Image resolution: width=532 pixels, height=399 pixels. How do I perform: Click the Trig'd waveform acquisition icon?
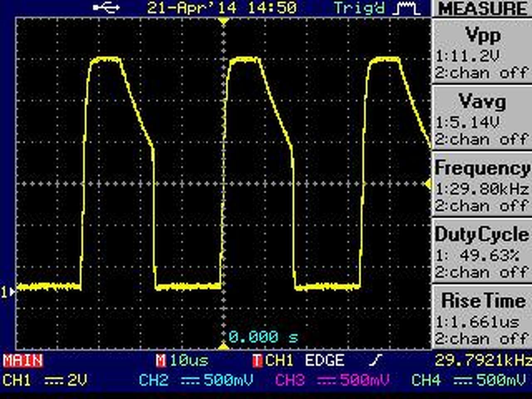406,8
